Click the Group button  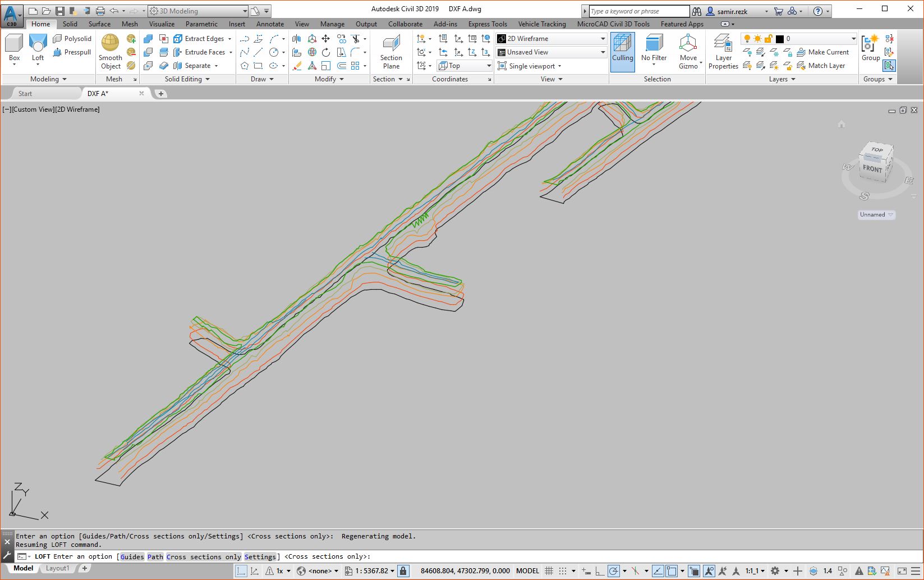[870, 49]
